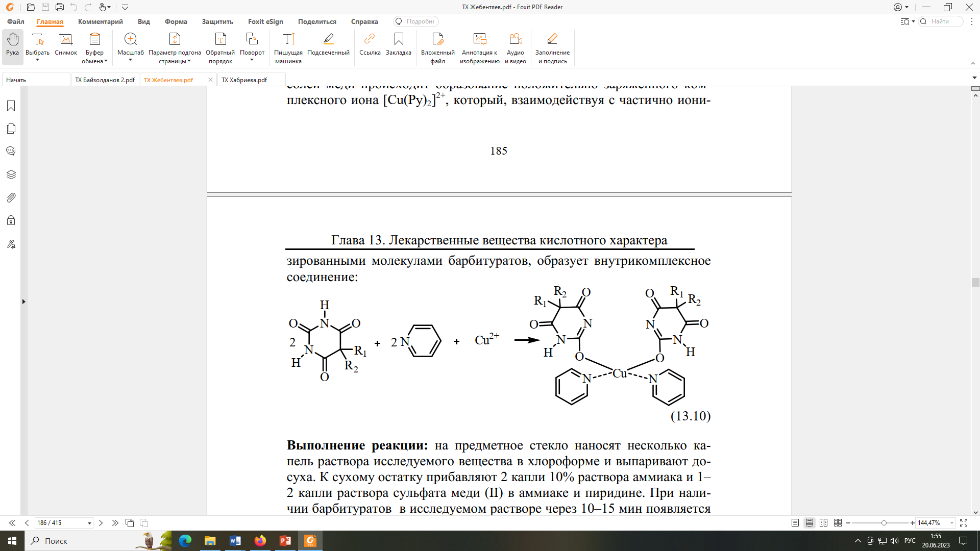The height and width of the screenshot is (551, 980).
Task: Open Firefox from the taskbar
Action: click(x=260, y=541)
